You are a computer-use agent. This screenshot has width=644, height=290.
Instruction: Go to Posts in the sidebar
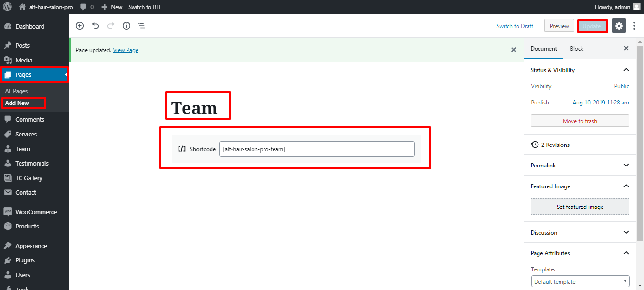34,45
